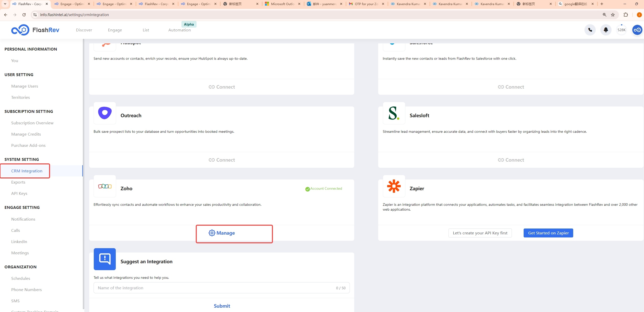
Task: Click Let's create your API Key first
Action: [x=480, y=233]
